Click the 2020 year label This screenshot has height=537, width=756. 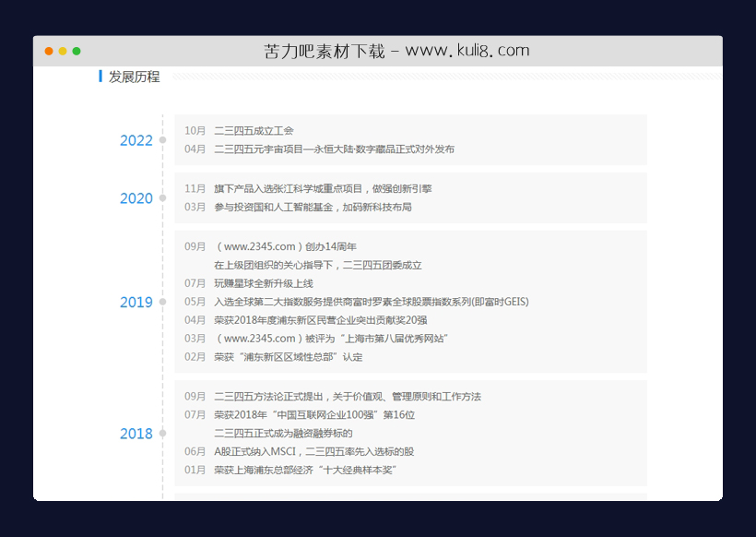136,198
